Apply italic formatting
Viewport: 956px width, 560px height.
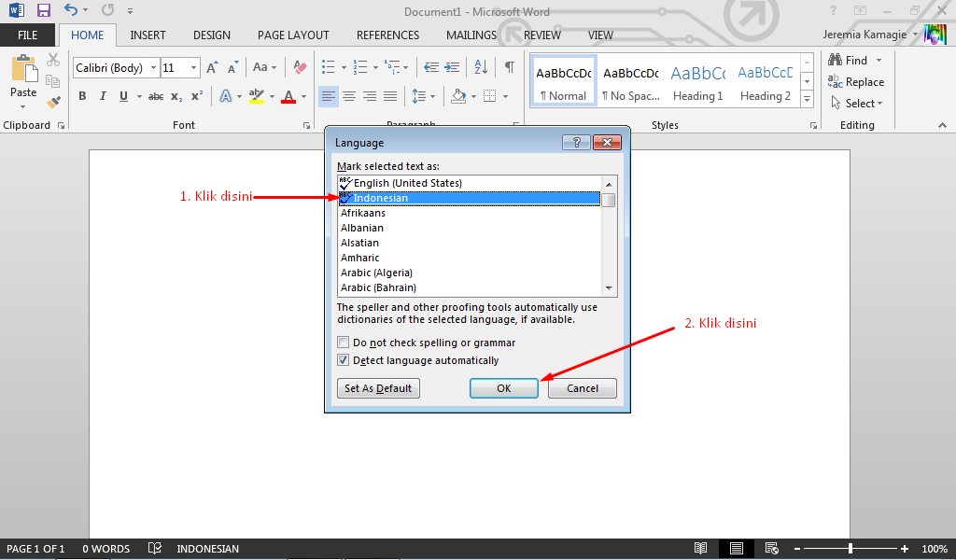point(102,96)
